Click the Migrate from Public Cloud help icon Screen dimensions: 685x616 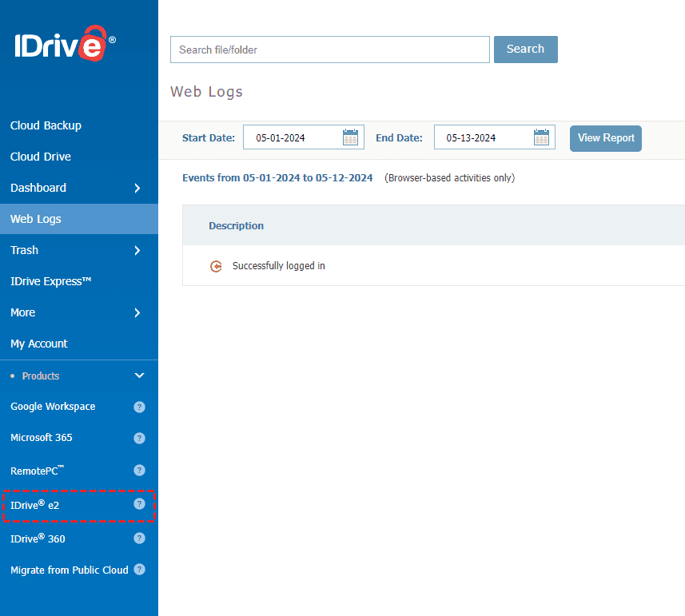click(139, 570)
